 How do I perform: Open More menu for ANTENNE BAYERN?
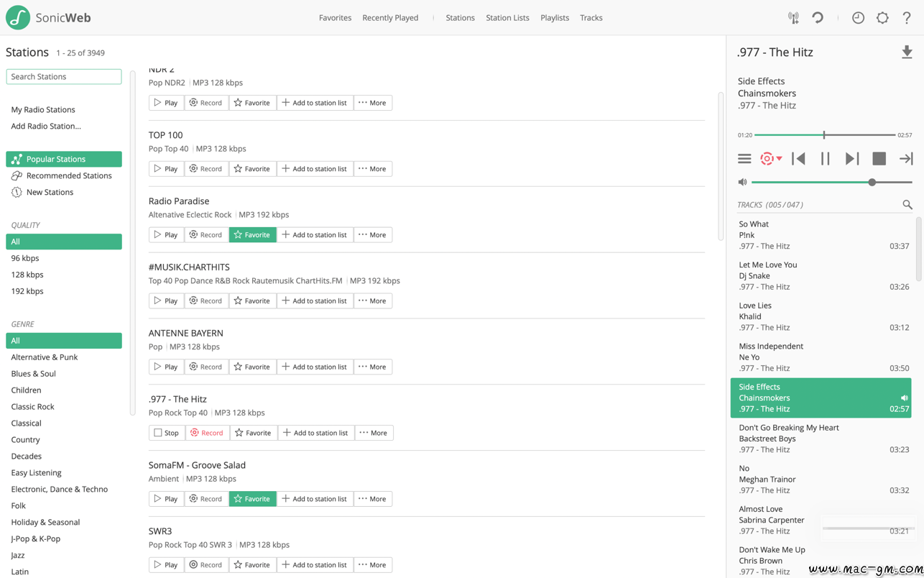373,367
